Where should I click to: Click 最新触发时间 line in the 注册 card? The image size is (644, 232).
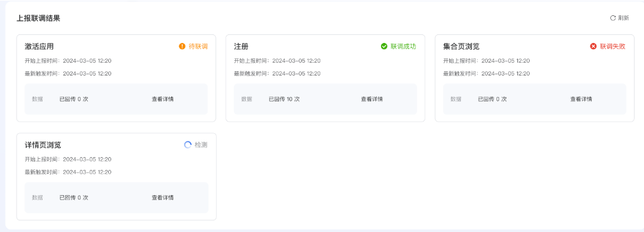(x=277, y=74)
